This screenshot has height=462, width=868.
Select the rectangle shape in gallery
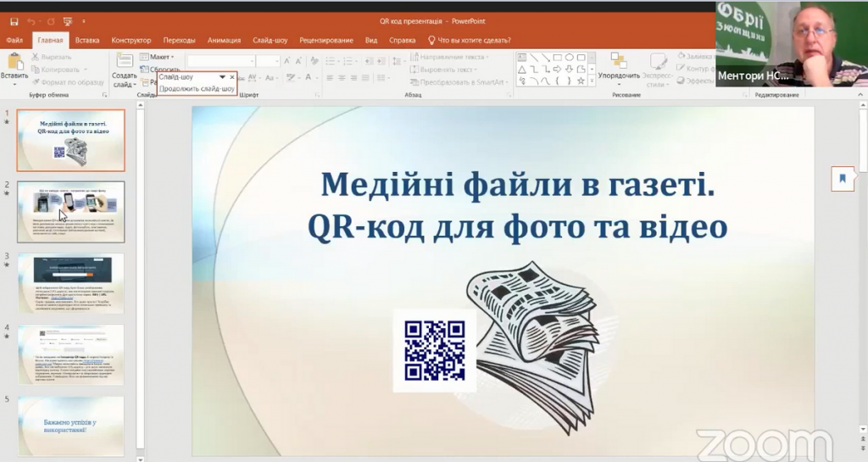pyautogui.click(x=558, y=58)
